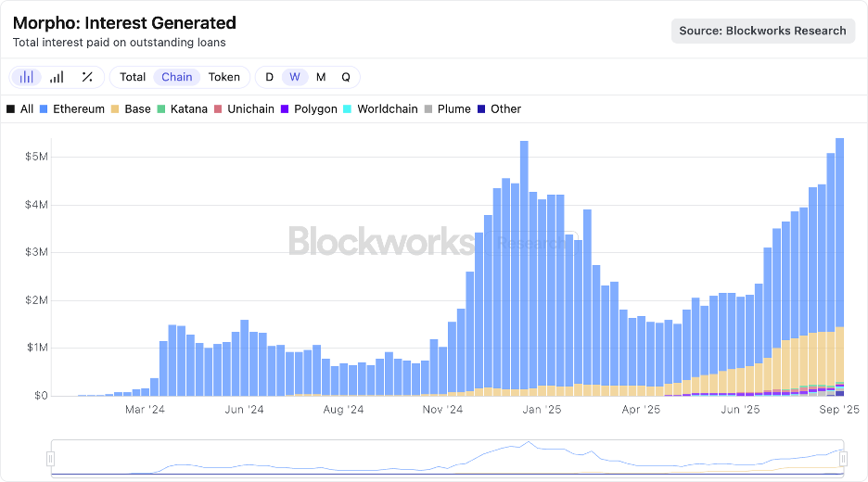The height and width of the screenshot is (482, 868).
Task: Switch breakdown to Token
Action: click(223, 77)
